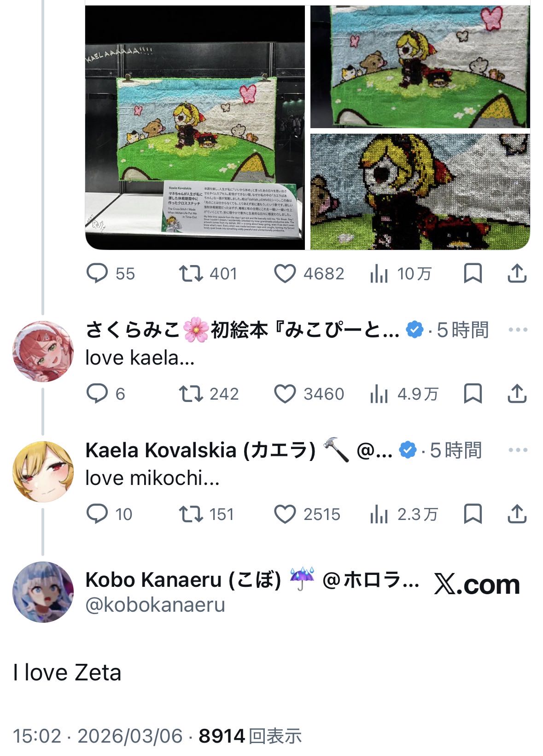Open more options for Sakura Miko's tweet
The height and width of the screenshot is (756, 543).
518,330
